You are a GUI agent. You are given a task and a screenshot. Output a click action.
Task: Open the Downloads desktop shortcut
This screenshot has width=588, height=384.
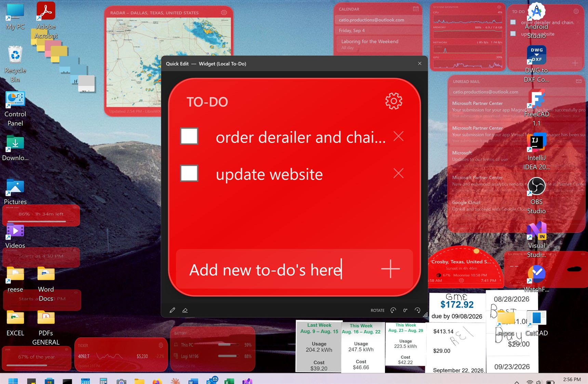coord(15,148)
